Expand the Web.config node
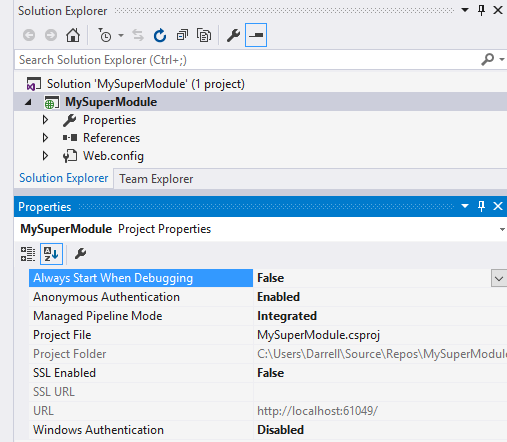 [45, 156]
